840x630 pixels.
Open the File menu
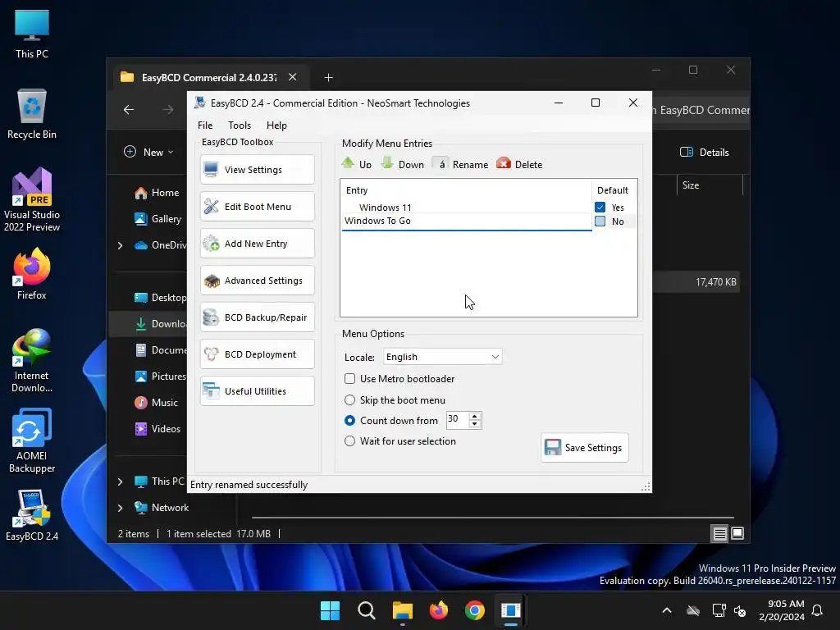click(205, 126)
